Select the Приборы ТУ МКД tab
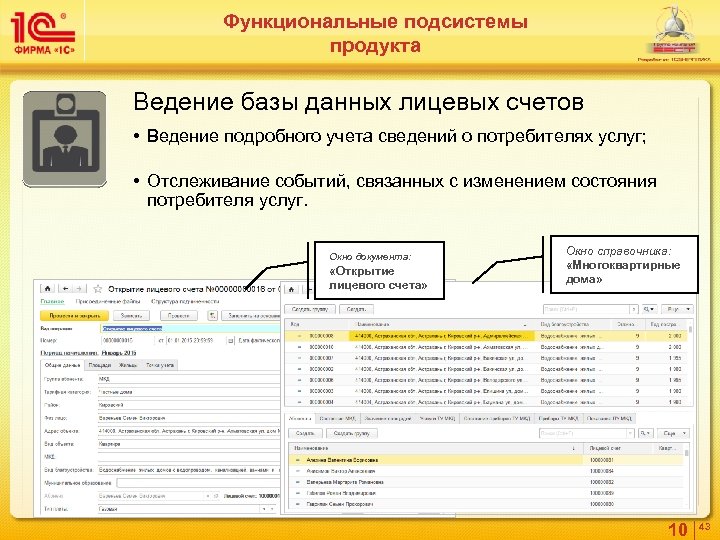Screen dimensions: 720x540 click(558, 418)
